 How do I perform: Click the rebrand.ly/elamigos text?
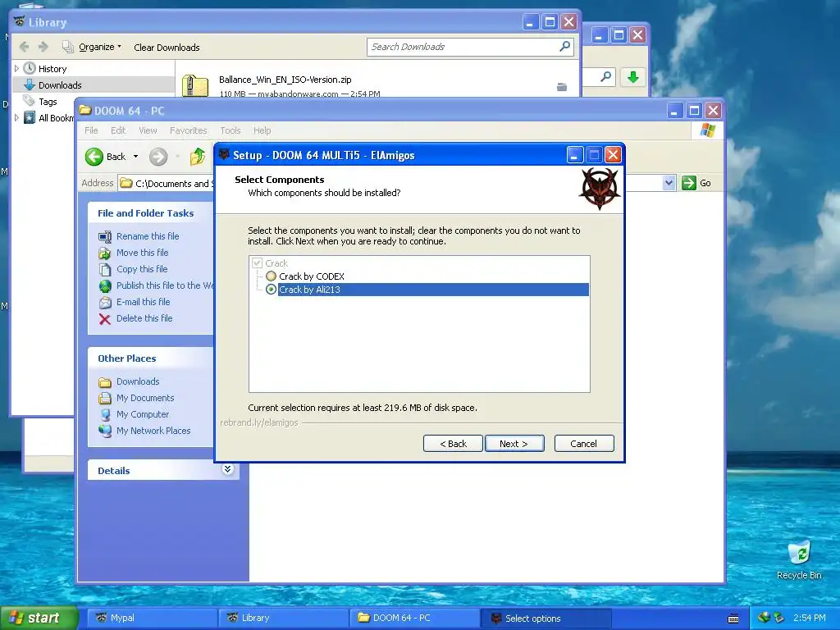click(x=258, y=422)
